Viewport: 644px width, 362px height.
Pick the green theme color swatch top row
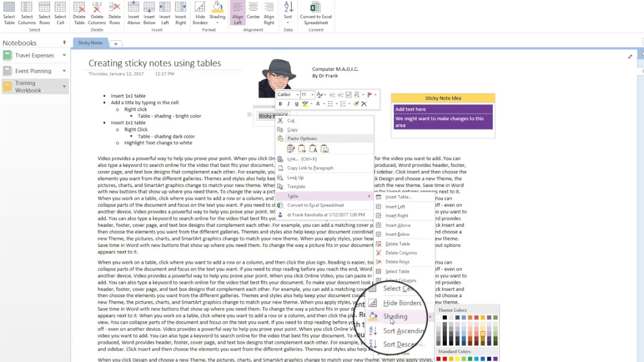496,318
